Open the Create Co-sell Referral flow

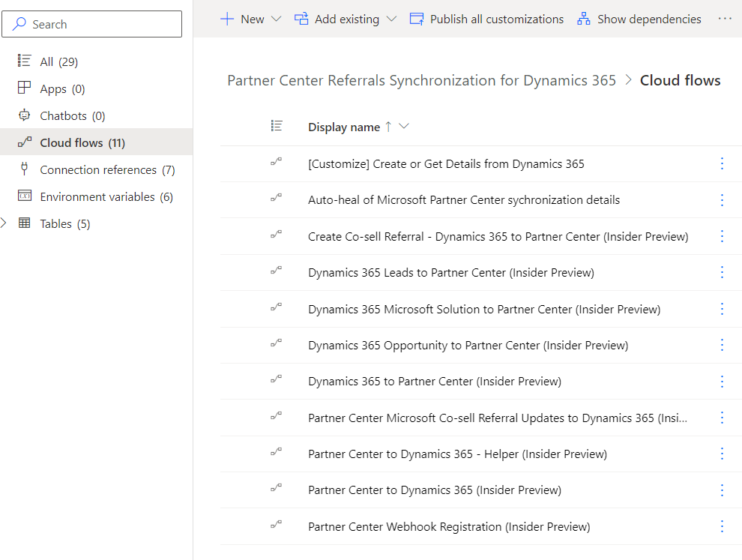[x=498, y=236]
